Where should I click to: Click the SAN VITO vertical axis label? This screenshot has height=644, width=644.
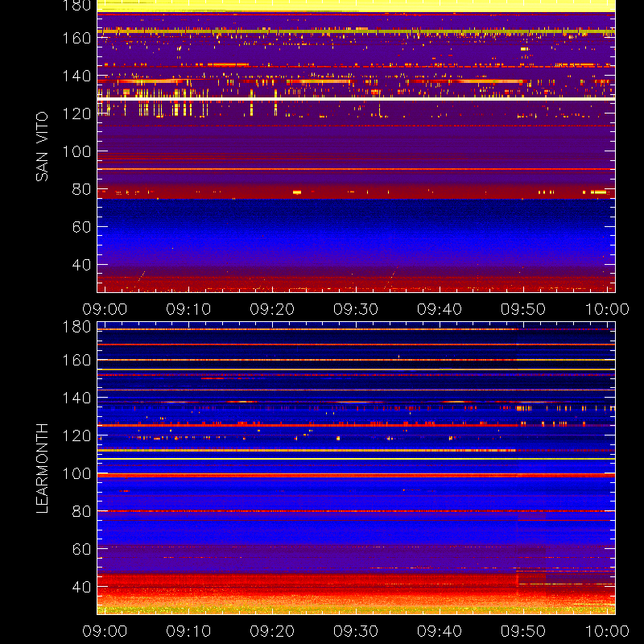[x=42, y=147]
